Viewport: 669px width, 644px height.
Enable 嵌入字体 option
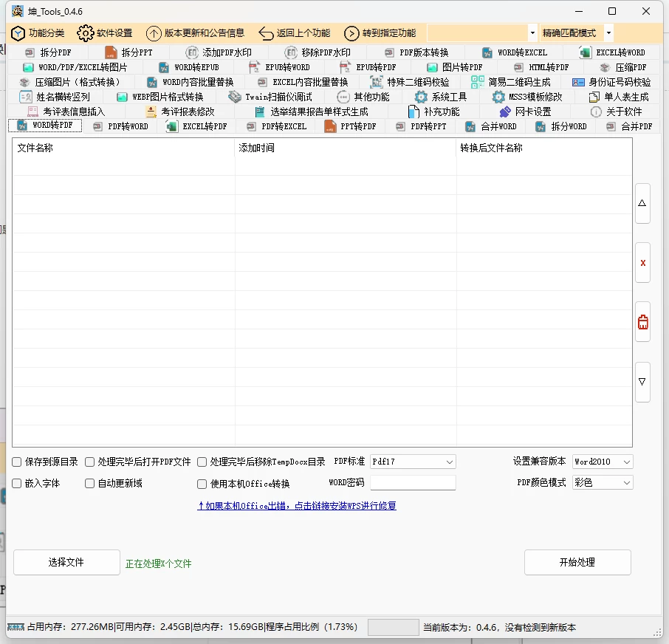tap(16, 484)
